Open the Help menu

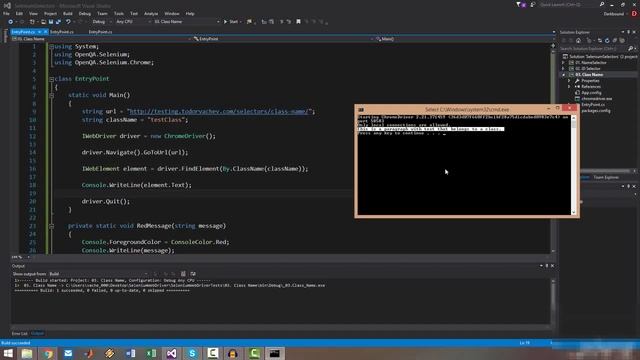pos(190,13)
